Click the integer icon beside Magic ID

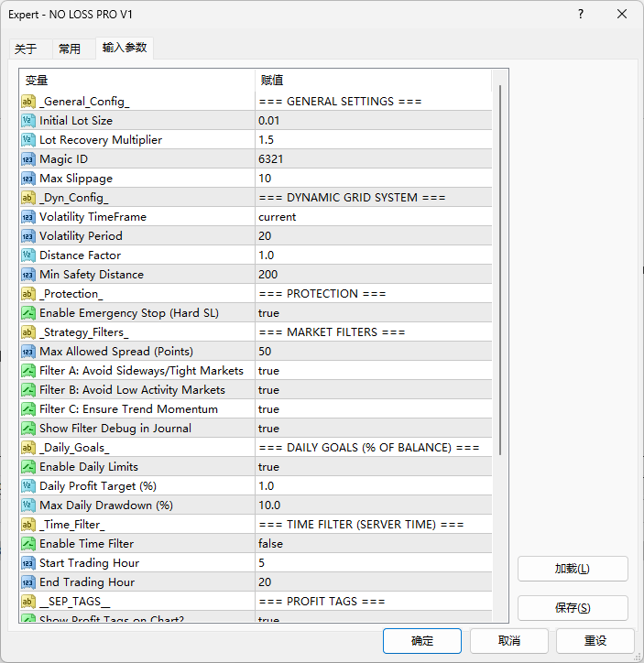28,159
